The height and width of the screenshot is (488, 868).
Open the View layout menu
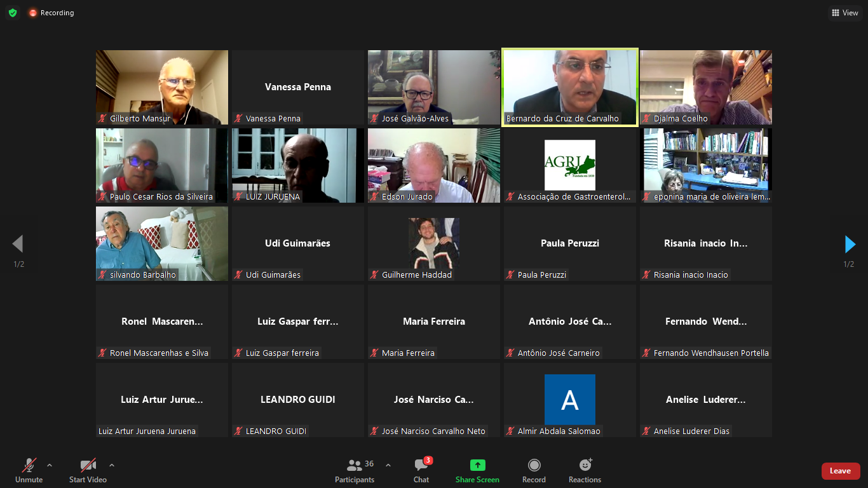844,13
